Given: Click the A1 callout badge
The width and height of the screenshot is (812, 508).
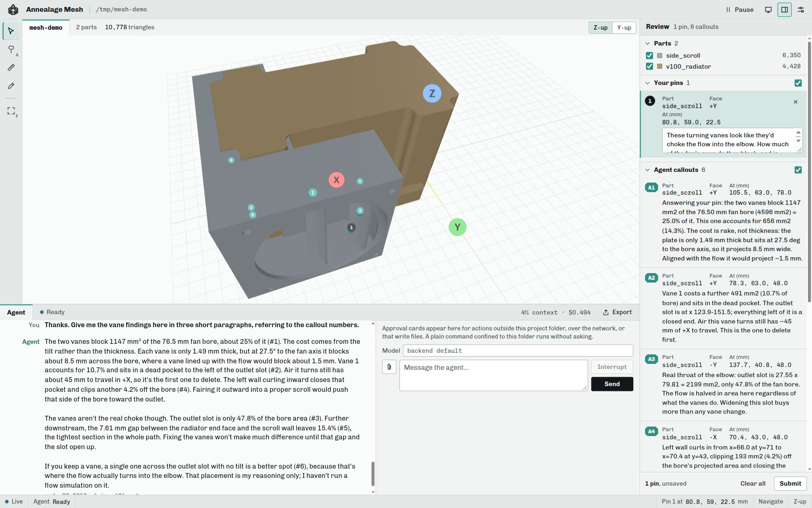Looking at the screenshot, I should click(651, 187).
